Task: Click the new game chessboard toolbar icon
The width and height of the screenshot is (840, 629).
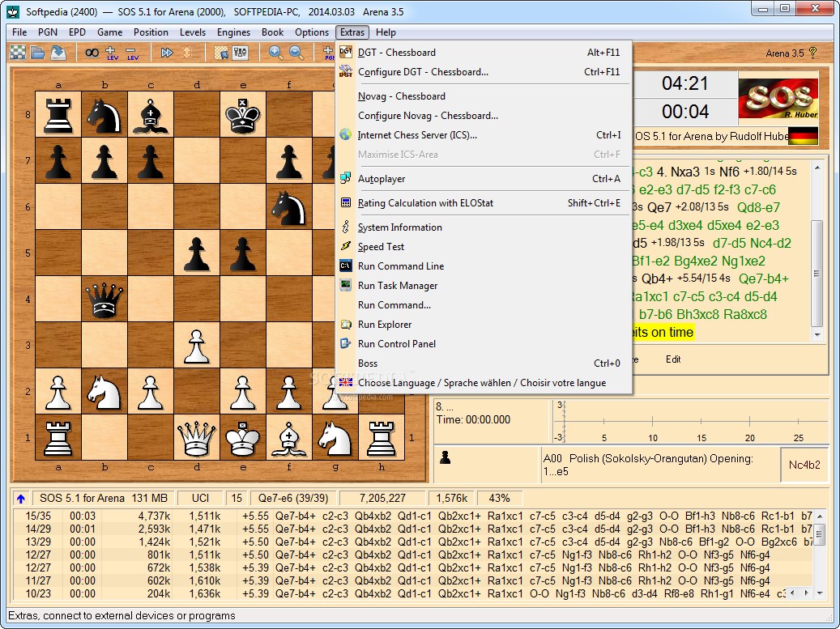Action: click(x=18, y=53)
